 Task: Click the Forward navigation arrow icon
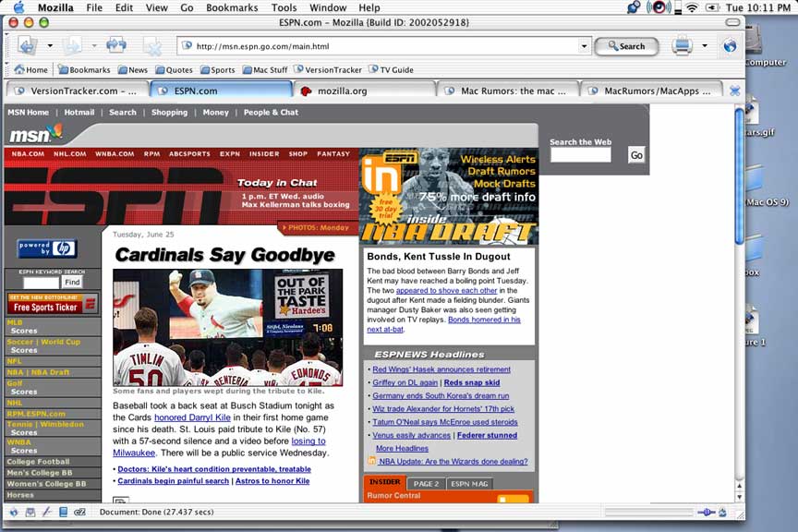[x=72, y=46]
